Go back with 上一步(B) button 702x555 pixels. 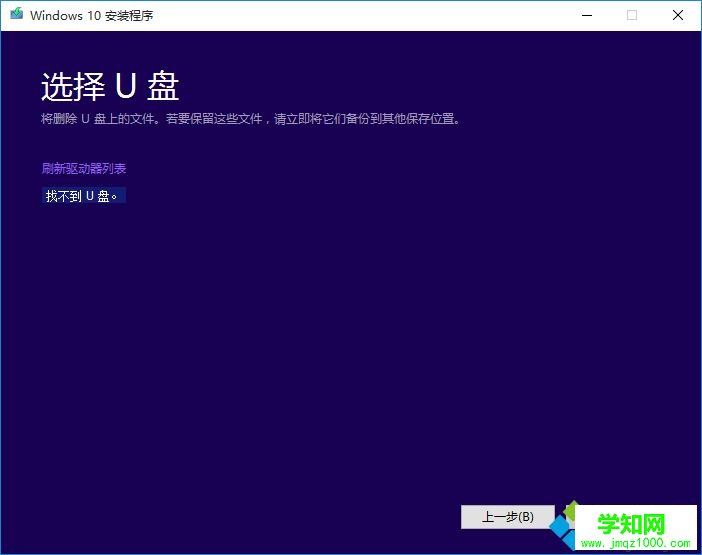coord(508,517)
